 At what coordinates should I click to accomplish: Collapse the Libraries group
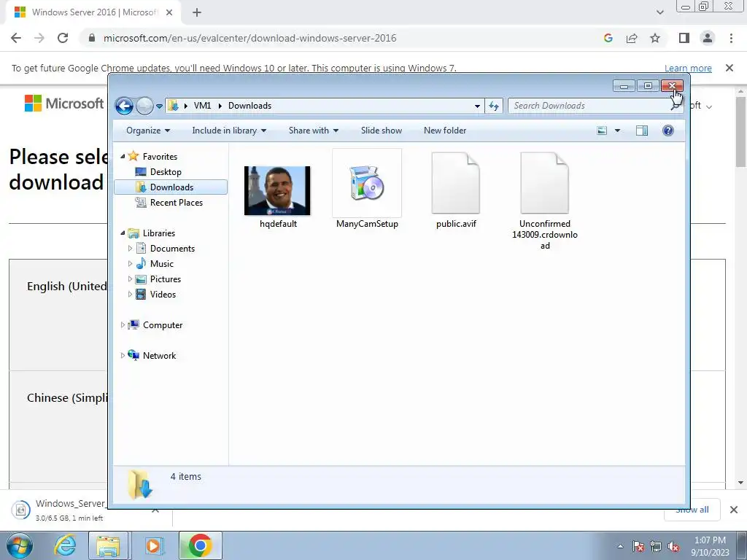pos(123,233)
